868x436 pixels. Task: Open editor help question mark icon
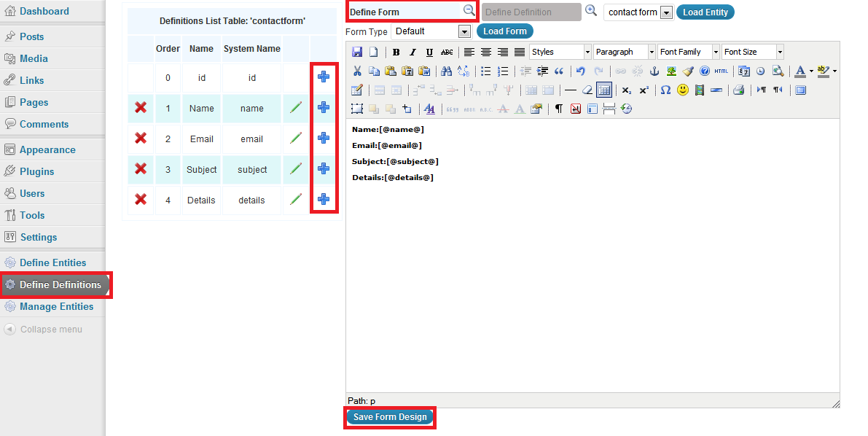(x=704, y=71)
